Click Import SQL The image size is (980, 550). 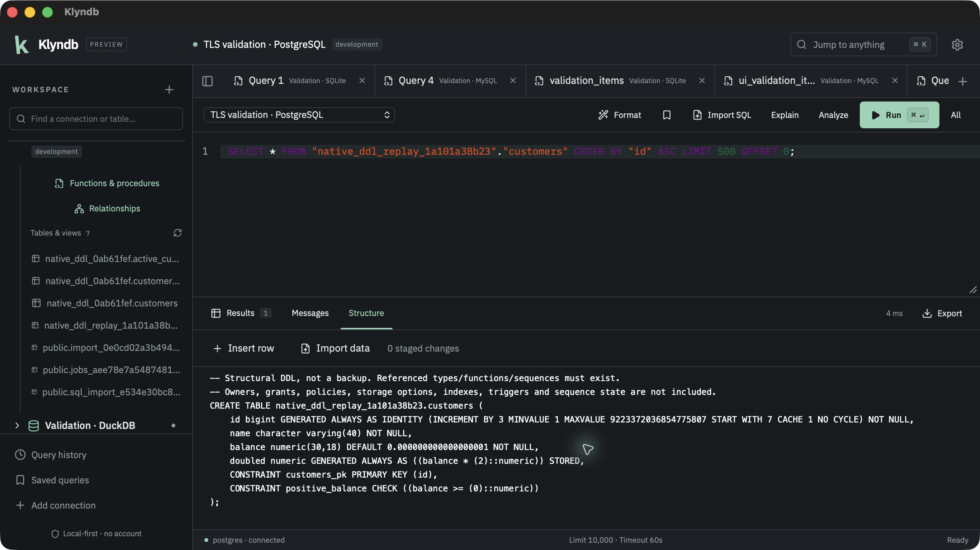click(722, 115)
